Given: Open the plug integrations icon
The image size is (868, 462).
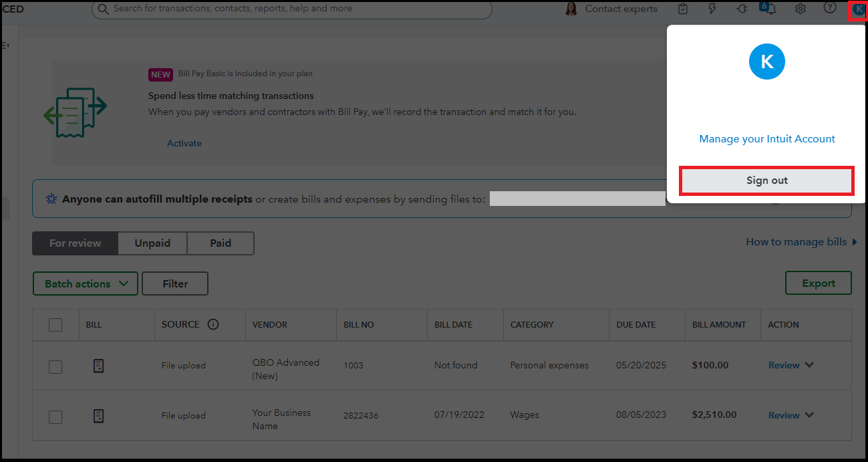Looking at the screenshot, I should pyautogui.click(x=742, y=9).
